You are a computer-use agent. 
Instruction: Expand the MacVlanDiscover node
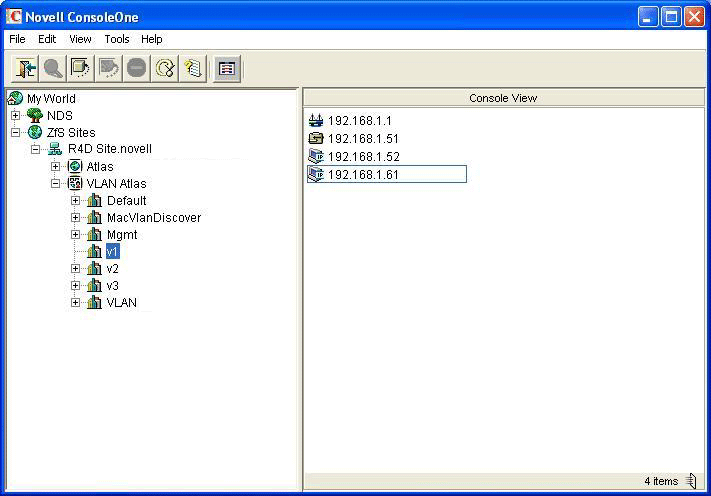point(75,218)
